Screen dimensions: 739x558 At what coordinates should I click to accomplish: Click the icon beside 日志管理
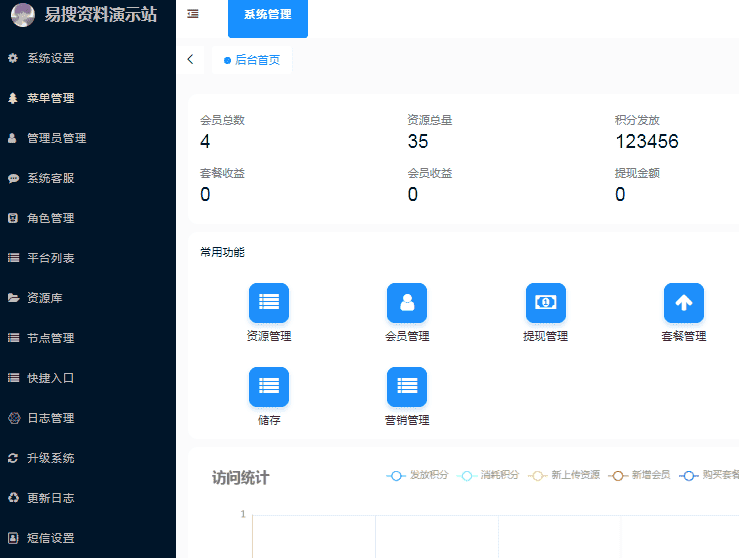click(14, 418)
